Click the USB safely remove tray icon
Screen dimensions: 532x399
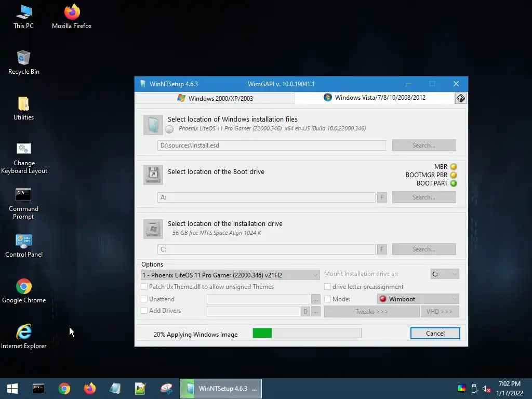(x=474, y=389)
